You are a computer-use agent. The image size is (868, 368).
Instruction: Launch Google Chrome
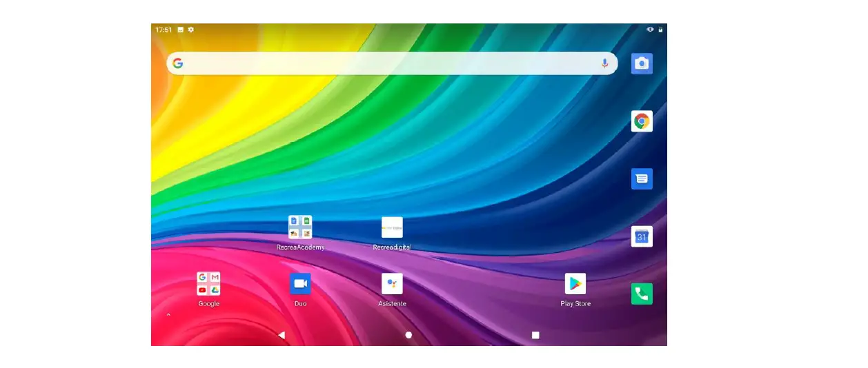click(642, 121)
